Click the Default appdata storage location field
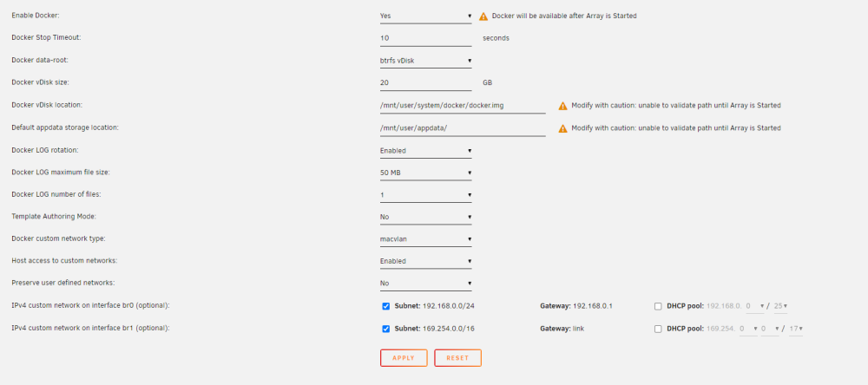Screen dimensions: 868x385 coord(463,127)
